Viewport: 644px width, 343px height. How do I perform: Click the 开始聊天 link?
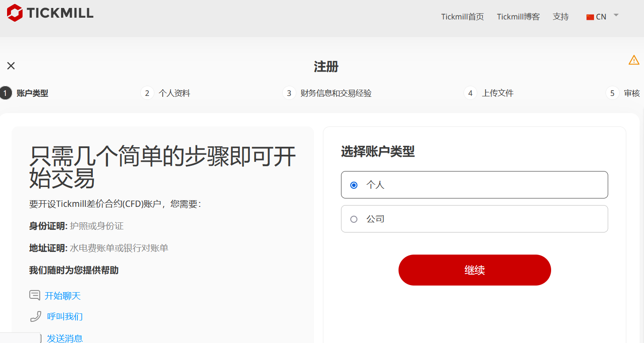[x=62, y=296]
